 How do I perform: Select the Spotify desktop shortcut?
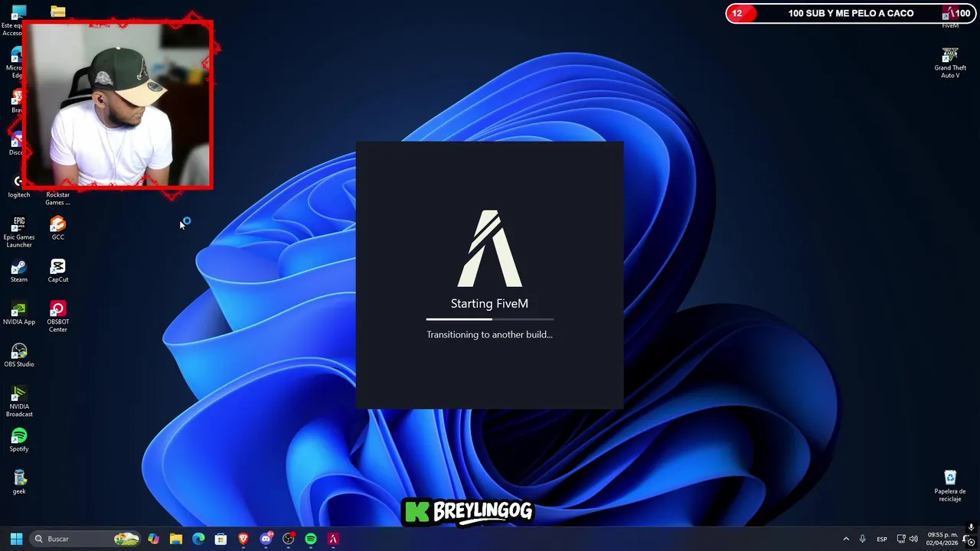[19, 440]
